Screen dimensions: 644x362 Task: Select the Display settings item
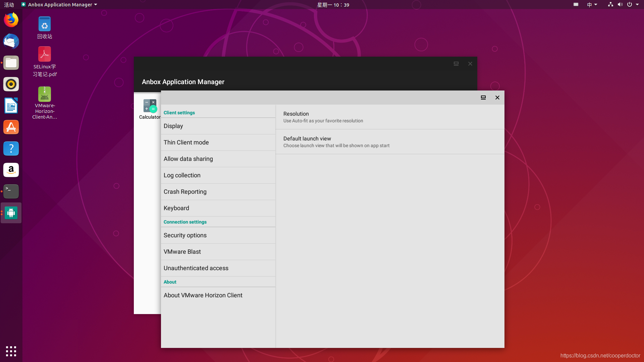tap(218, 126)
